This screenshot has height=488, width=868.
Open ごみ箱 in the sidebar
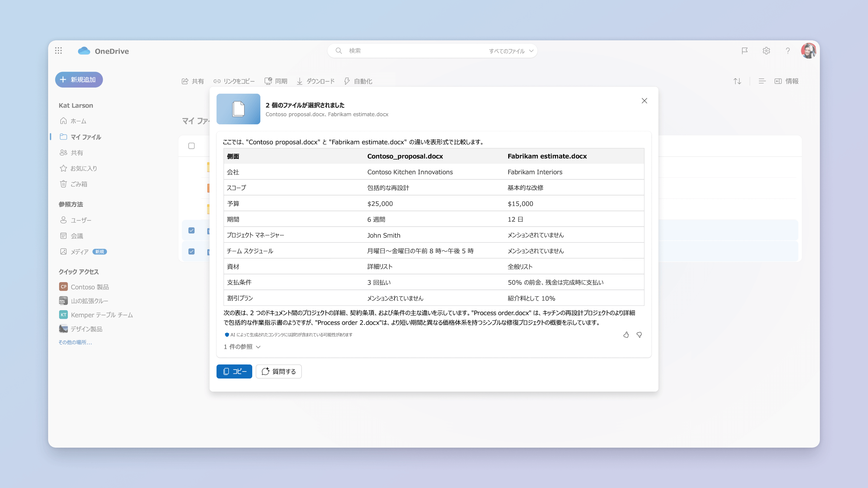click(74, 184)
